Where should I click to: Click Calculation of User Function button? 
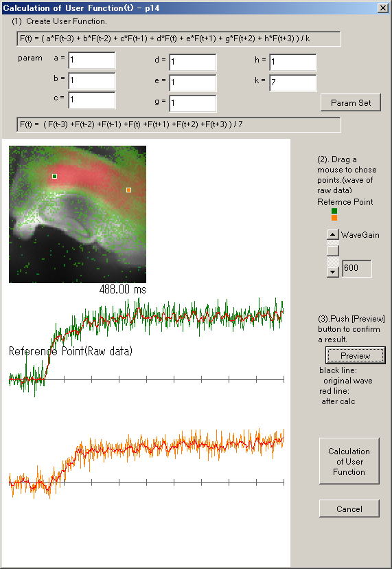click(x=349, y=461)
